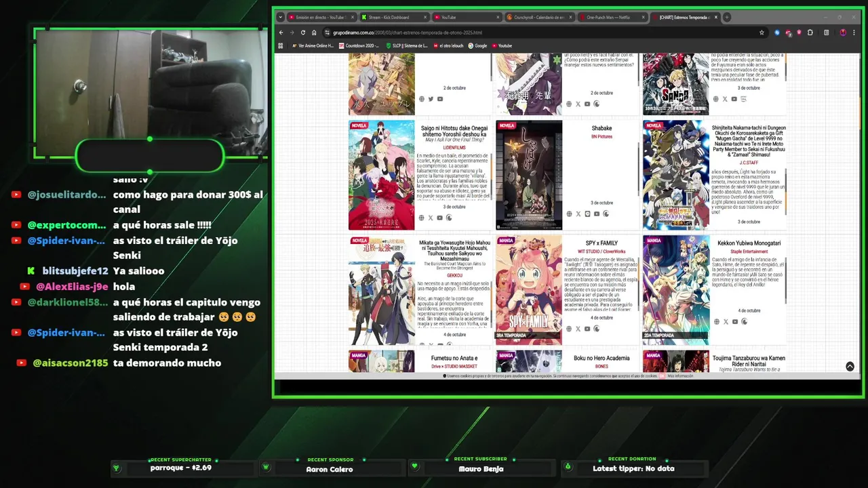
Task: Open the Youtube bookmark in bookmarks bar
Action: [502, 45]
